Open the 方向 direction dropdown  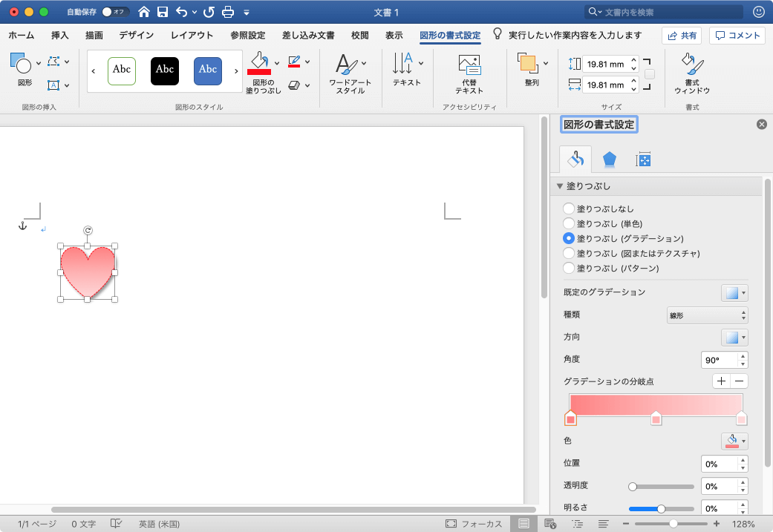click(734, 338)
